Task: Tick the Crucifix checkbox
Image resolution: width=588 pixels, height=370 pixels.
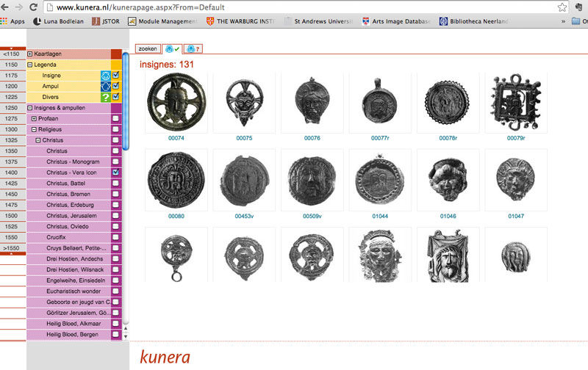Action: coord(116,236)
